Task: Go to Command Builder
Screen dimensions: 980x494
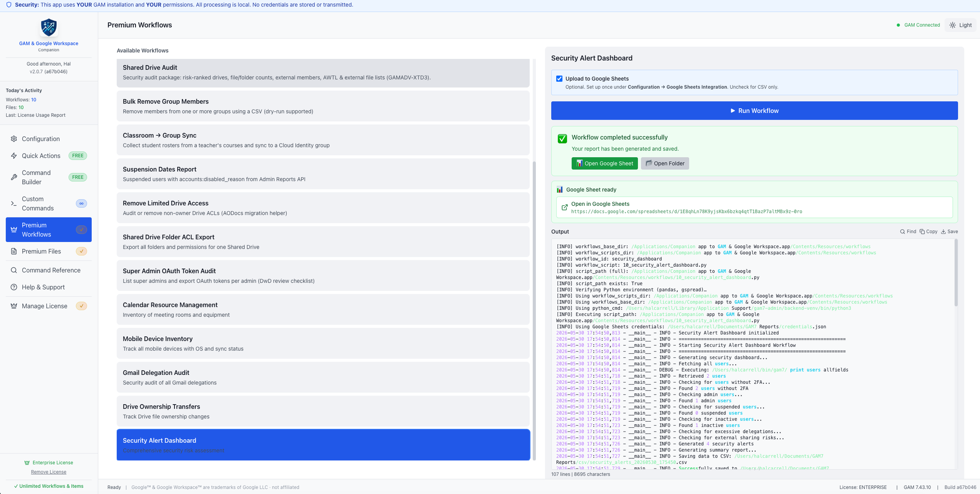Action: click(x=49, y=177)
